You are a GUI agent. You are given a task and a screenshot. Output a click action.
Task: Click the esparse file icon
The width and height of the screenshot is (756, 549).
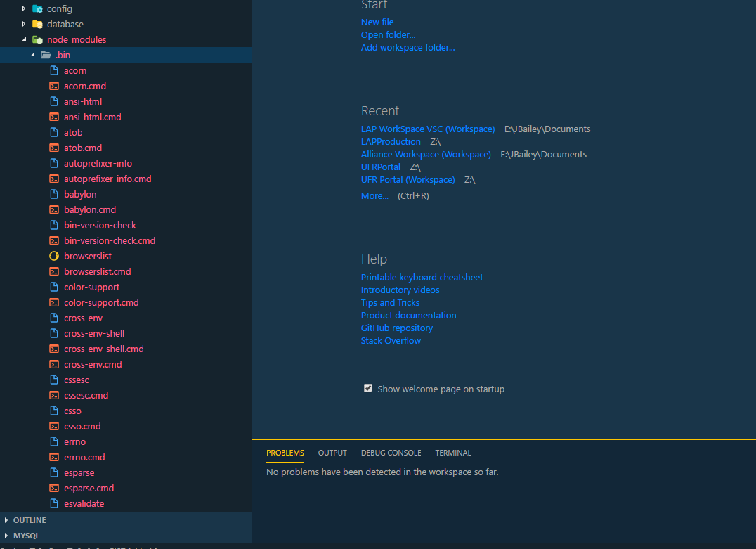[x=55, y=472]
